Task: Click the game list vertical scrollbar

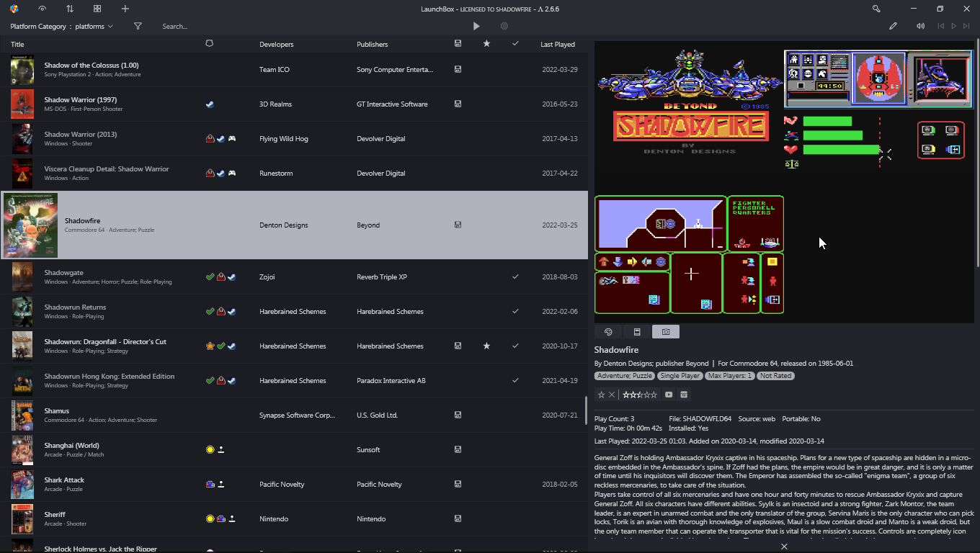Action: pyautogui.click(x=586, y=411)
